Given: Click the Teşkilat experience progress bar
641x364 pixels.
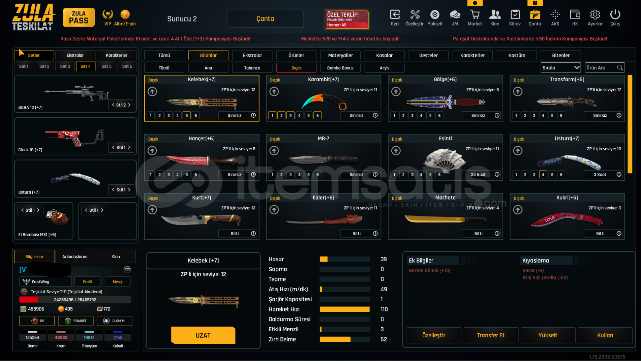Looking at the screenshot, I should click(x=75, y=300).
